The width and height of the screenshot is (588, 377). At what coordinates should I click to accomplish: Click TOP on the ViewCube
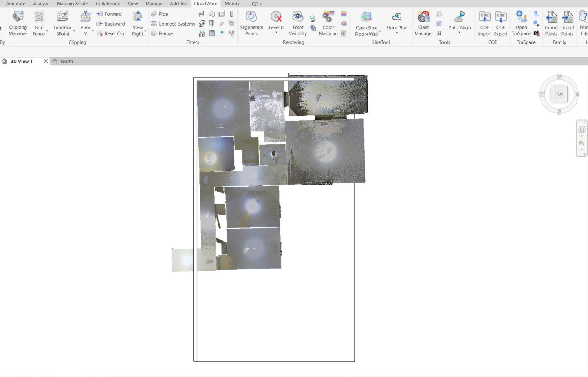coord(559,94)
